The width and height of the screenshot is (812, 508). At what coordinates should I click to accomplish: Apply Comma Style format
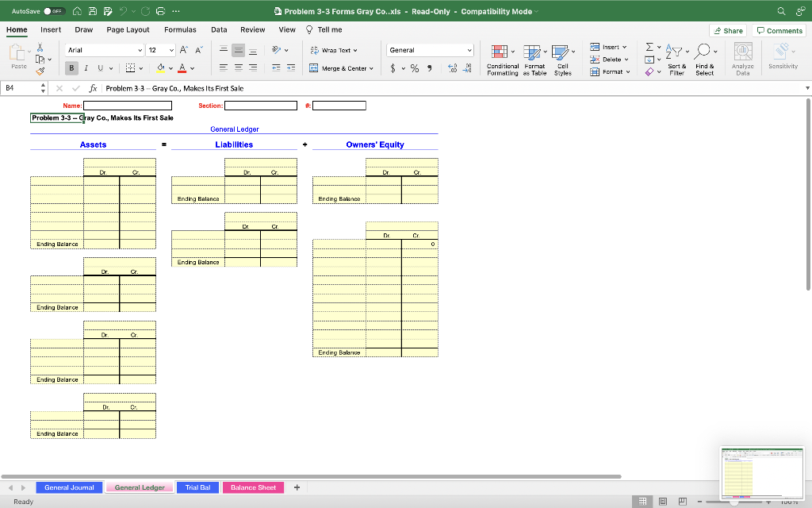430,68
